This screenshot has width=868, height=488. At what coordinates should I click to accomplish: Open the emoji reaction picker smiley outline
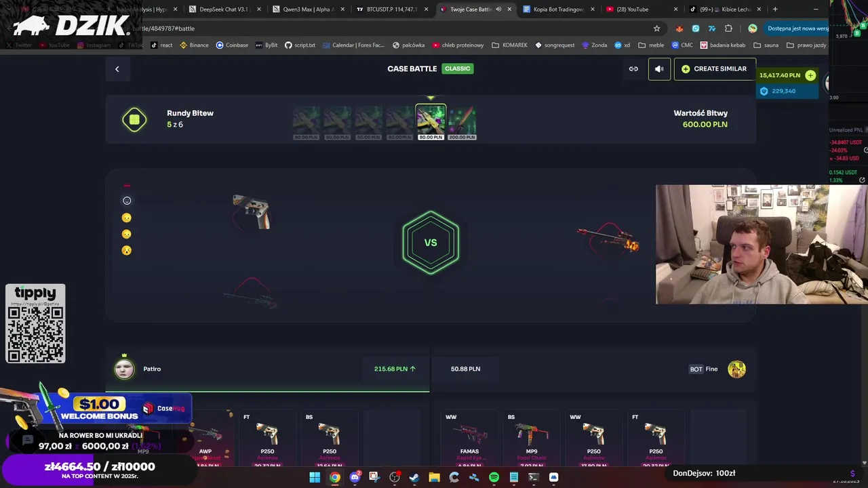pos(127,201)
